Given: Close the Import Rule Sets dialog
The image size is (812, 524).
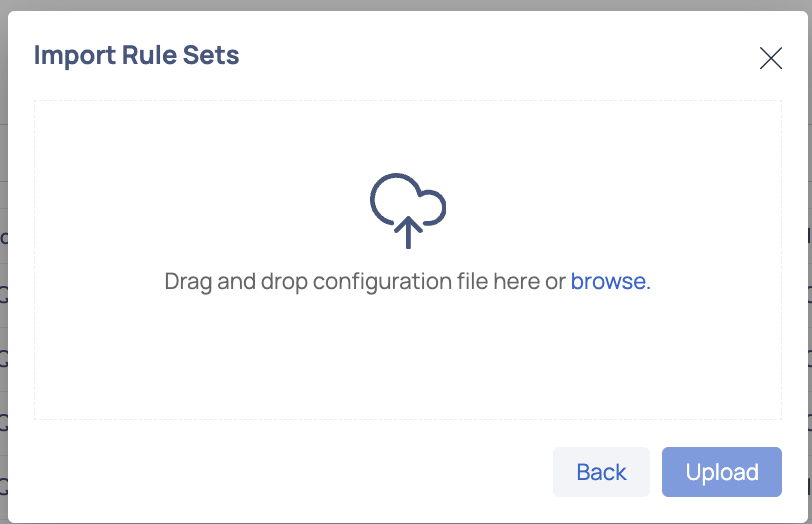Looking at the screenshot, I should [x=771, y=58].
